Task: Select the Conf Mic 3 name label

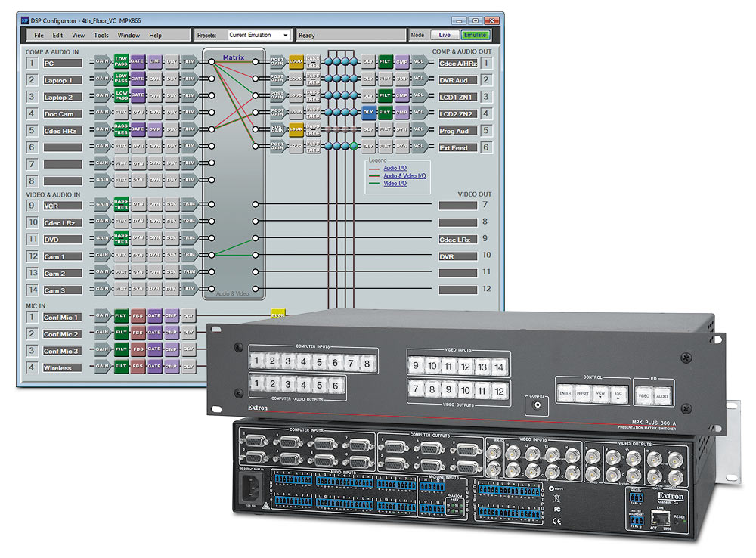Action: (63, 351)
